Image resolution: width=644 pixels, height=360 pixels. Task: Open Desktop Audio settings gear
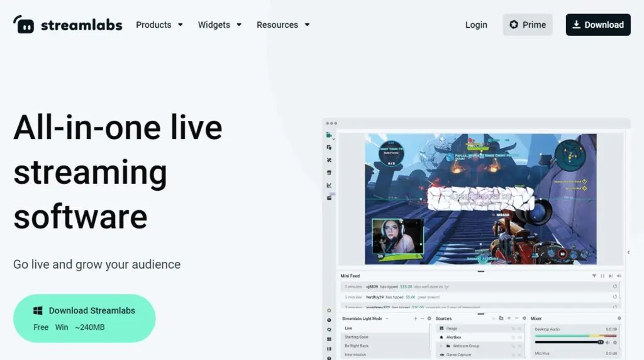coord(615,342)
